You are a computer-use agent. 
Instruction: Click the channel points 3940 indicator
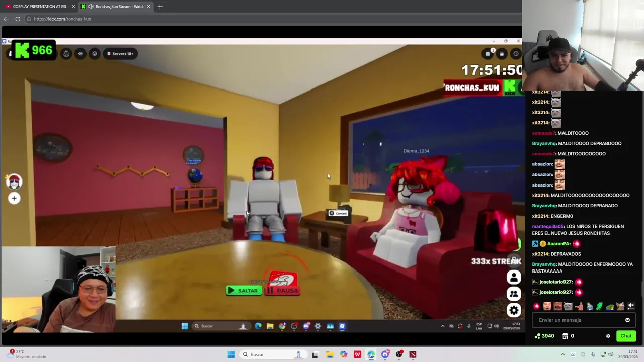pos(544,336)
